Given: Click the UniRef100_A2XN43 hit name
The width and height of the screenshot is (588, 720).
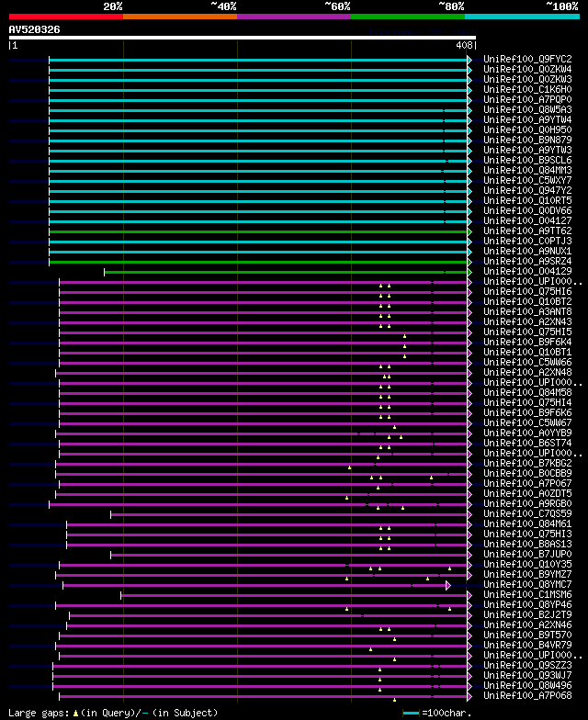Looking at the screenshot, I should [527, 321].
